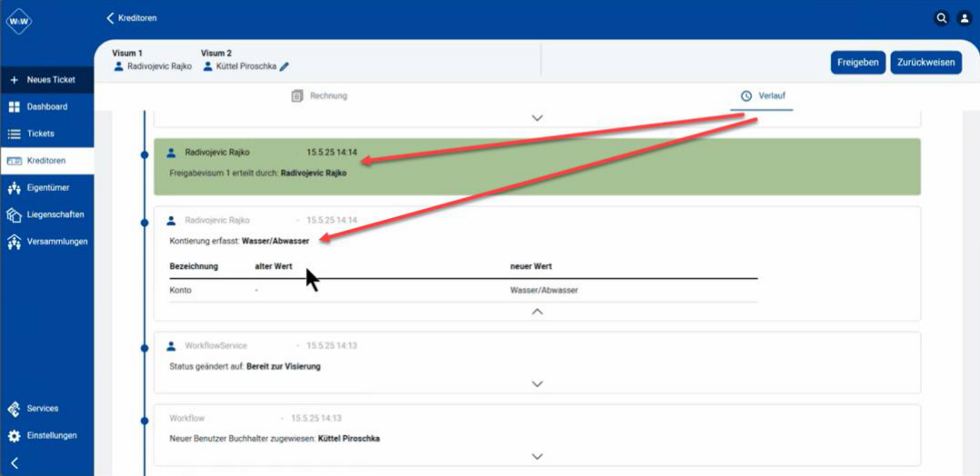Click the Konto row label

tap(181, 291)
